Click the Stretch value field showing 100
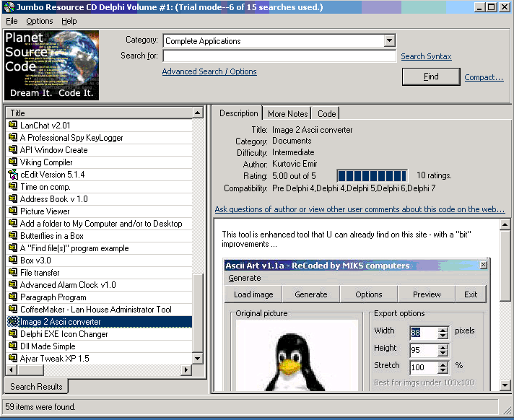This screenshot has height=420, width=514. point(424,367)
